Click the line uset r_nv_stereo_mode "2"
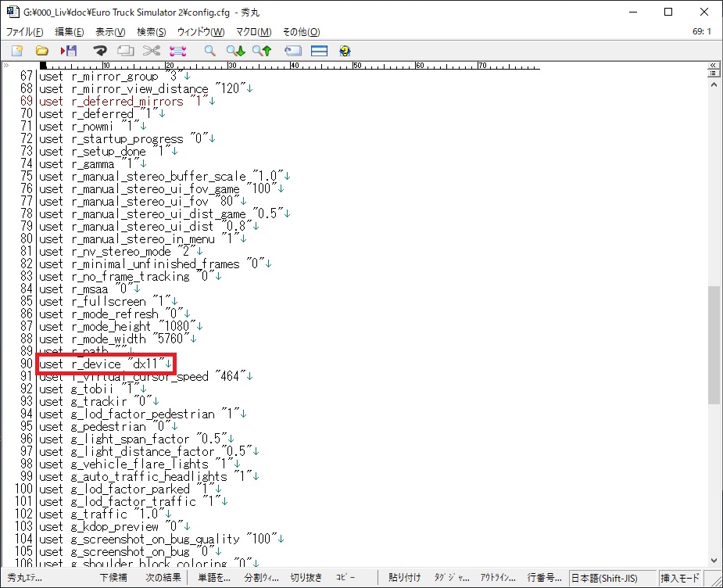 121,251
